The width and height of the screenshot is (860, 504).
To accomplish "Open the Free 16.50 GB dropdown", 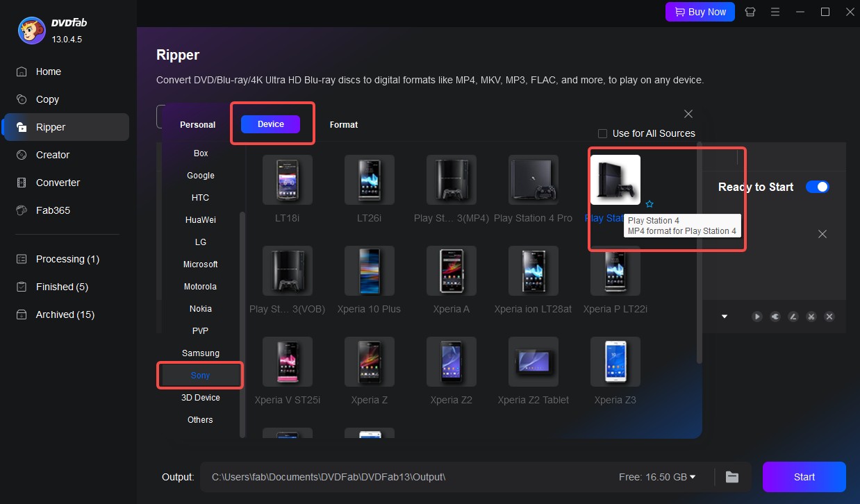I will coord(657,477).
